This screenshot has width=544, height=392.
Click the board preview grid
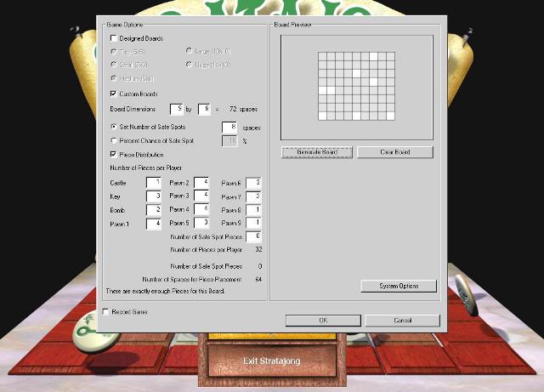tap(357, 85)
